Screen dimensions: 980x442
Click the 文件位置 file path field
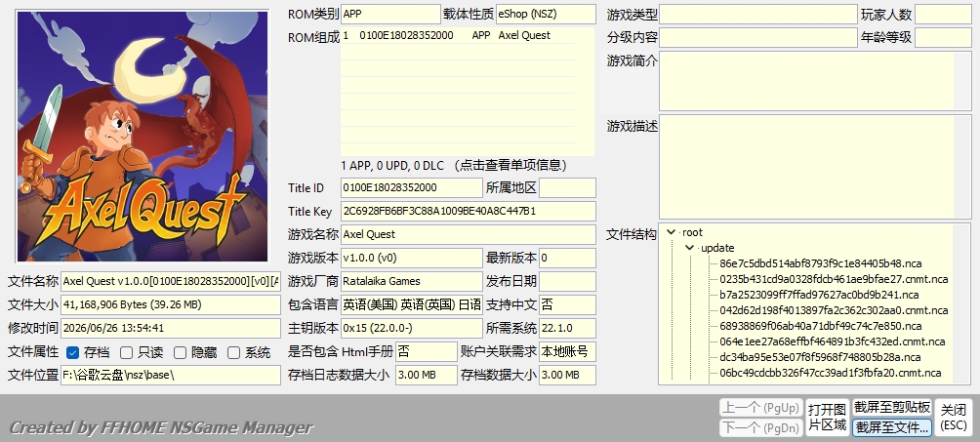[x=171, y=375]
